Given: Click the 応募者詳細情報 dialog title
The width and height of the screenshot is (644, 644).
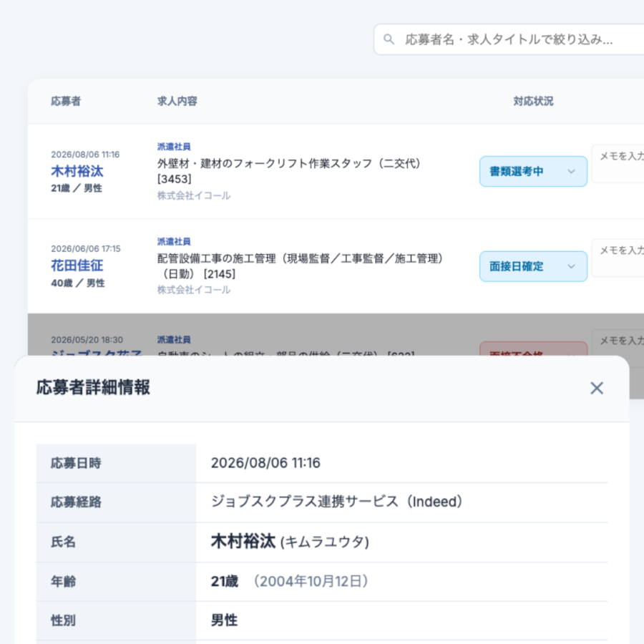Looking at the screenshot, I should (x=93, y=387).
